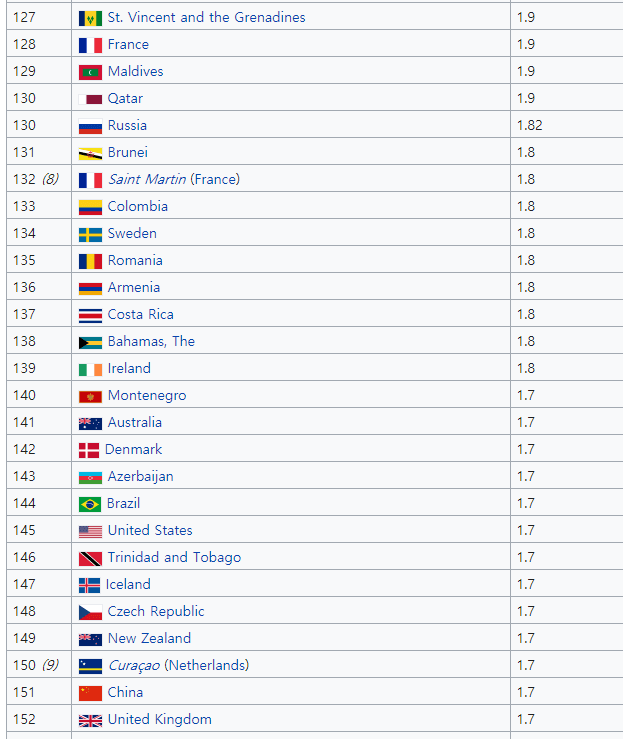Go to the Costa Rica page

(x=140, y=314)
